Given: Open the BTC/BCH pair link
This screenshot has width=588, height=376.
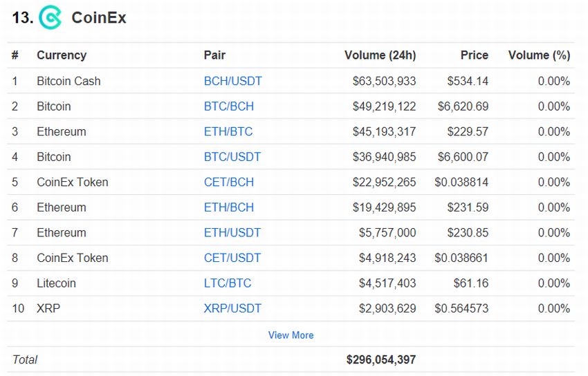Looking at the screenshot, I should [229, 106].
